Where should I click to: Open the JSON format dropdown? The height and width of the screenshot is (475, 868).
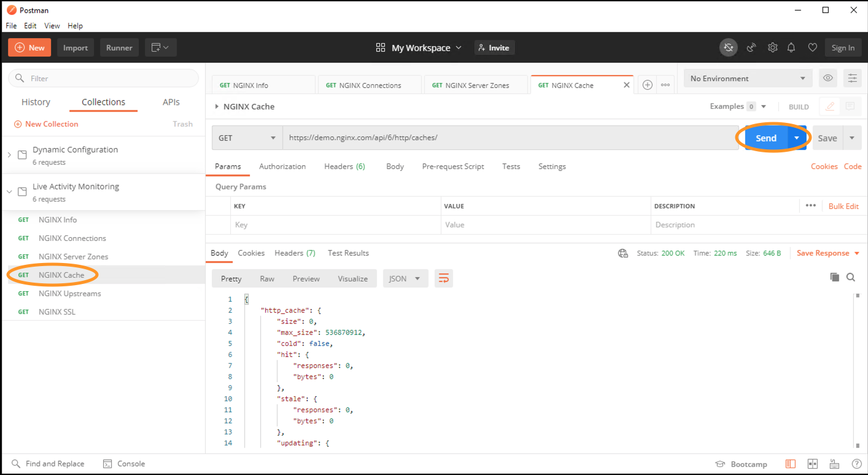405,278
